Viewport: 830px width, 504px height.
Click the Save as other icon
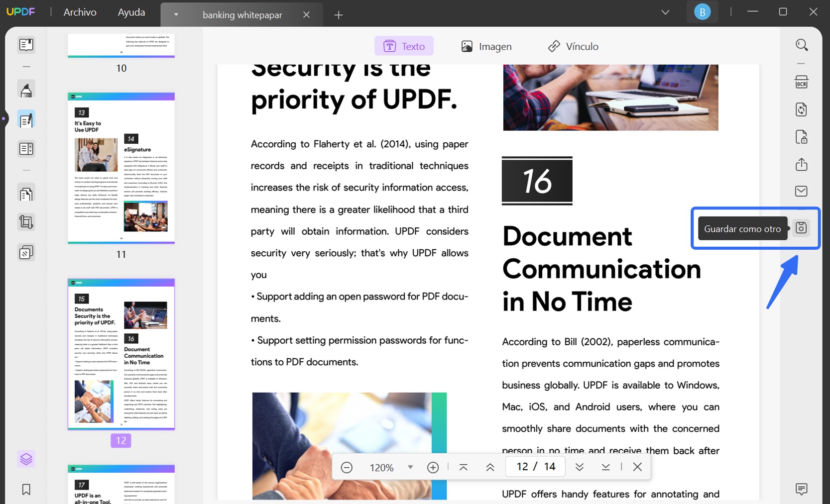[x=801, y=228]
